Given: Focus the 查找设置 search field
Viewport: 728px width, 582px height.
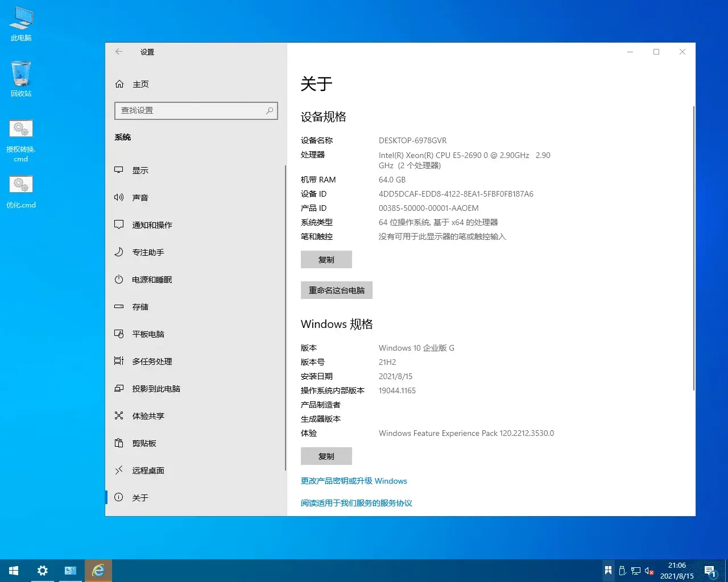Looking at the screenshot, I should point(196,110).
